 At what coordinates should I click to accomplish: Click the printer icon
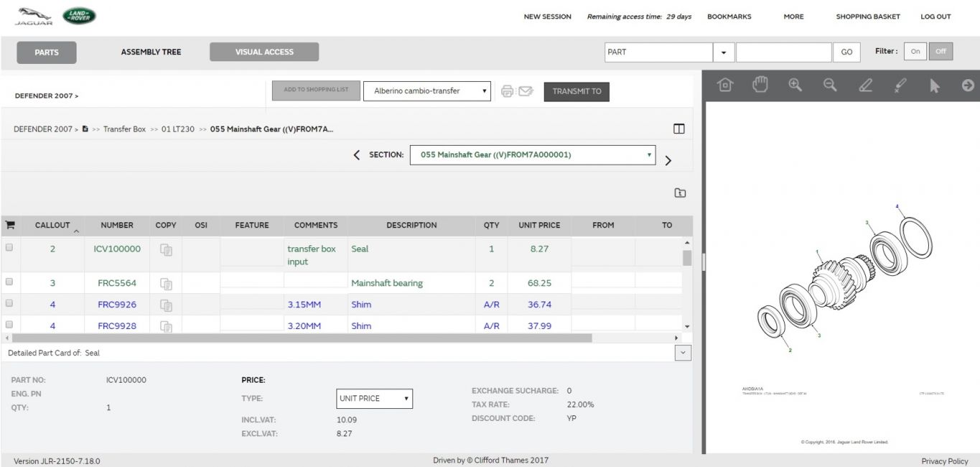point(508,91)
